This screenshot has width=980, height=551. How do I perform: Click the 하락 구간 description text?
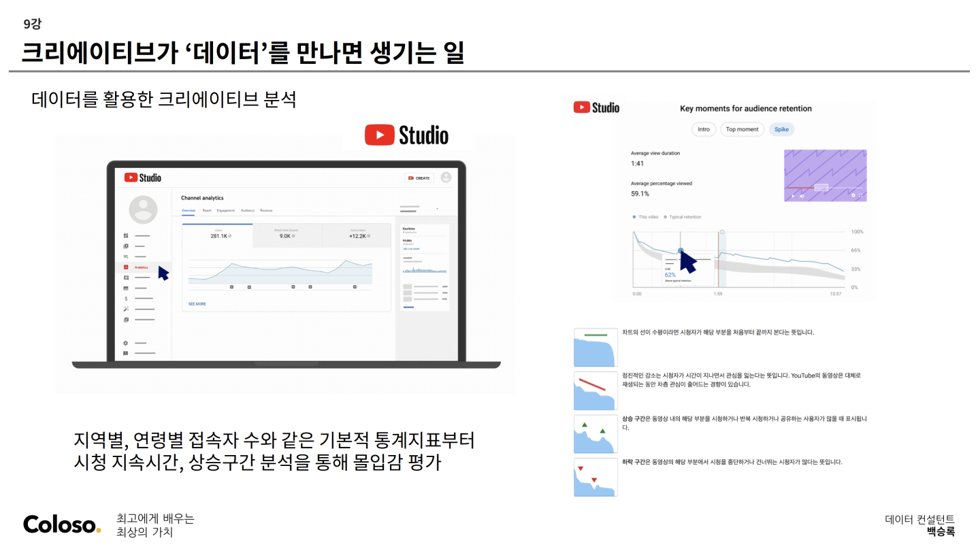(732, 462)
